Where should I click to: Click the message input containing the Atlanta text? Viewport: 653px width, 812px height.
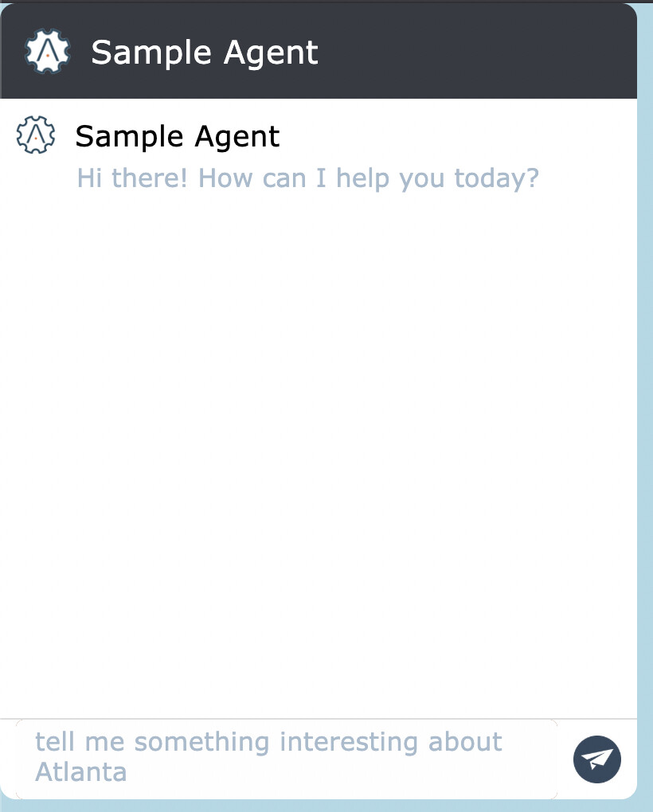click(x=287, y=759)
